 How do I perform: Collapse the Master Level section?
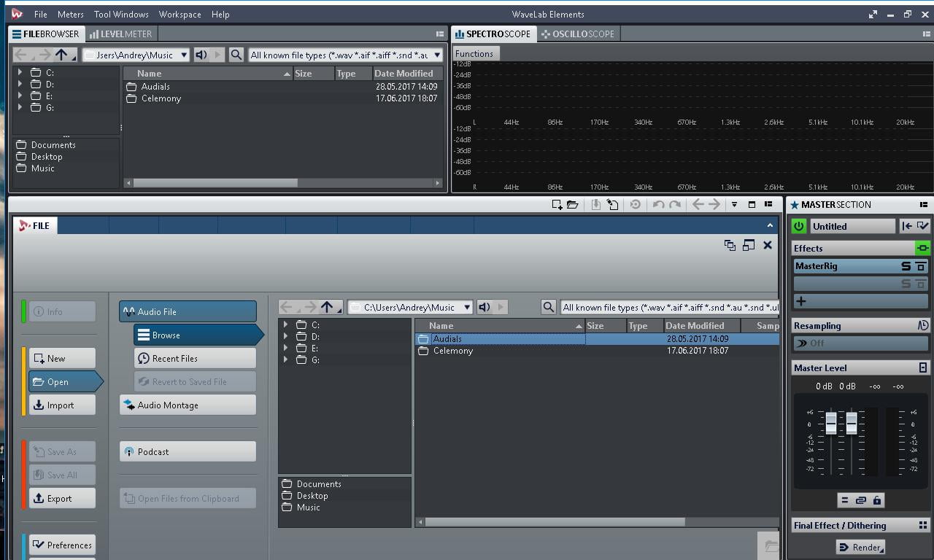923,367
